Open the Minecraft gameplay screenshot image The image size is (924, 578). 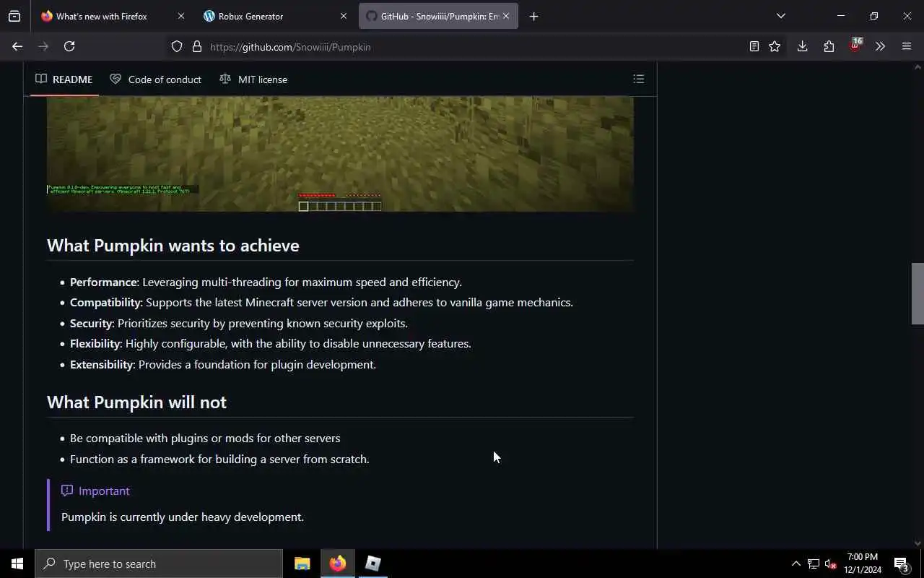pyautogui.click(x=340, y=154)
